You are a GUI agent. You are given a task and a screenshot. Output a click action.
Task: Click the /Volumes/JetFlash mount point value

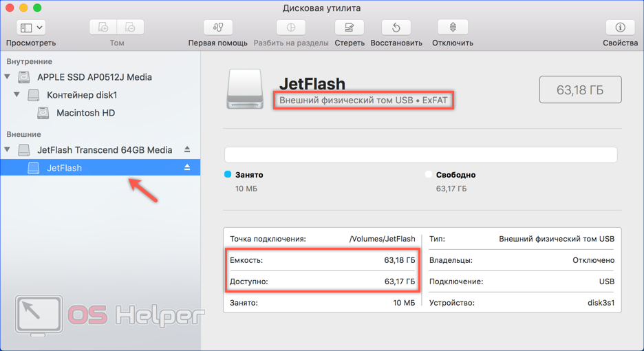click(x=382, y=239)
